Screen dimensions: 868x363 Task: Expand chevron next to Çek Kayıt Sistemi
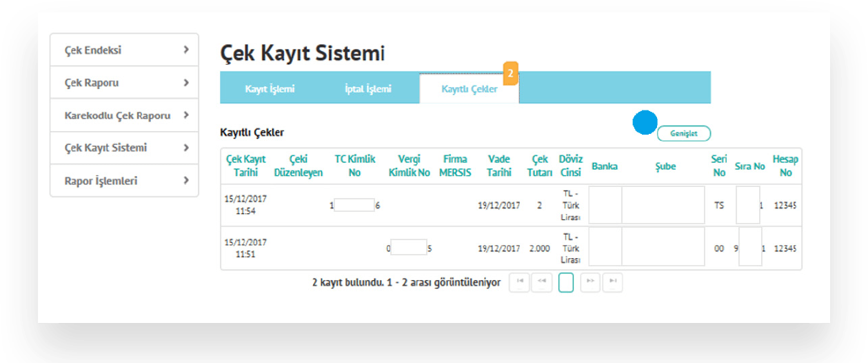(x=186, y=148)
